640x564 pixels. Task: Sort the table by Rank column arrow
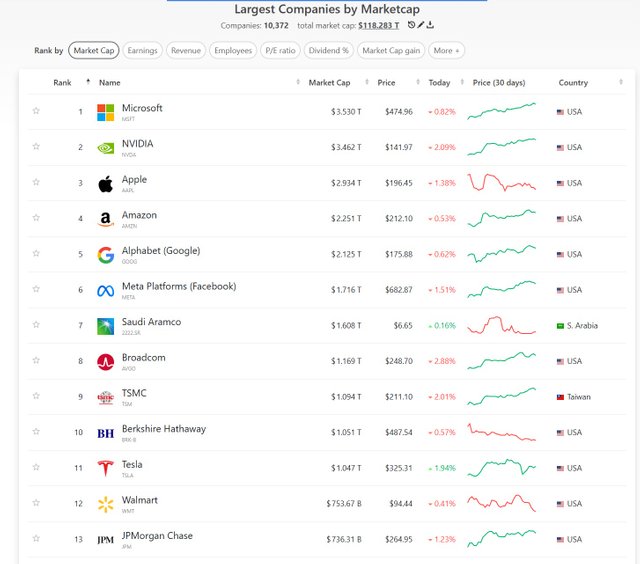click(88, 82)
